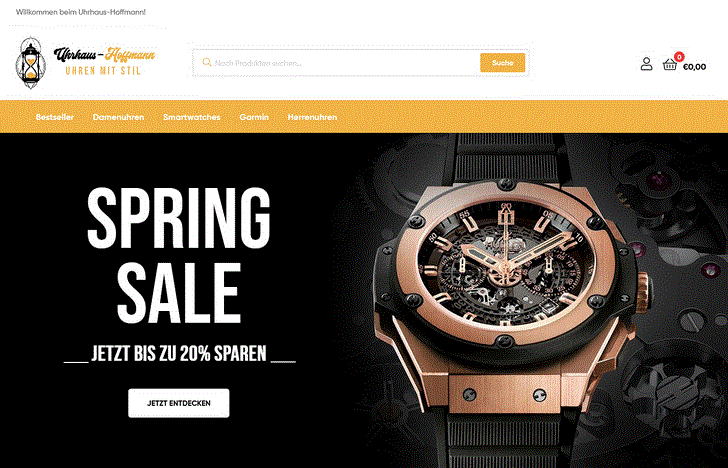Click the €0,00 cart total
728x468 pixels.
(695, 67)
